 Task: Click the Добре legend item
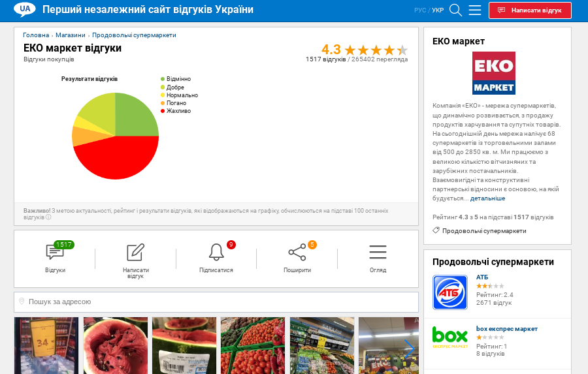(x=172, y=87)
